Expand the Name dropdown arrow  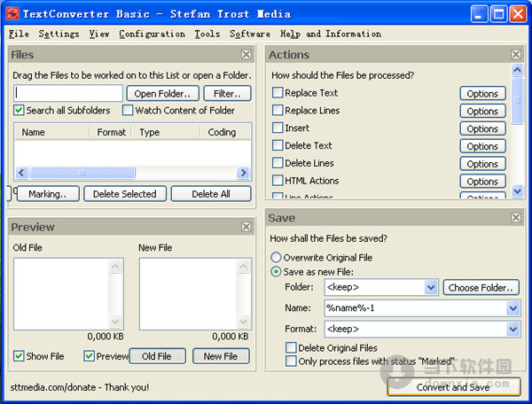tap(513, 308)
